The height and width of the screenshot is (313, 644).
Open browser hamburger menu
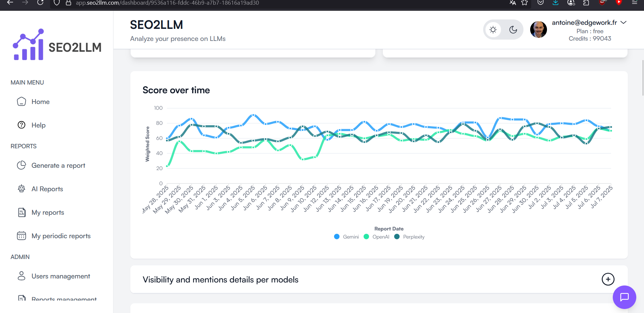pyautogui.click(x=634, y=3)
